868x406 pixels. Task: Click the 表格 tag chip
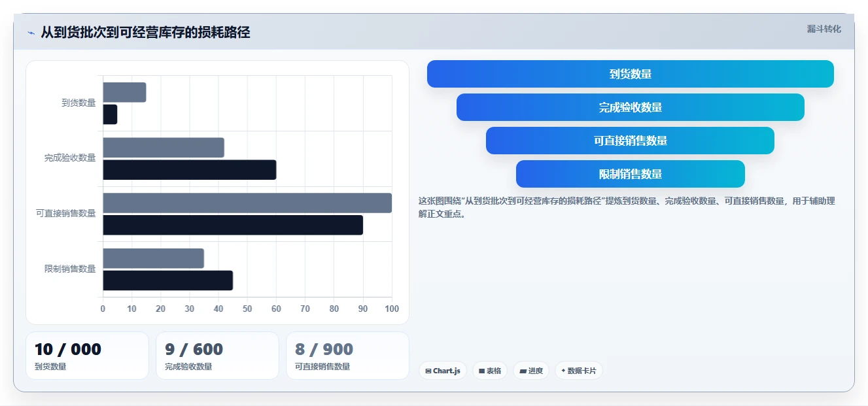[x=490, y=371]
